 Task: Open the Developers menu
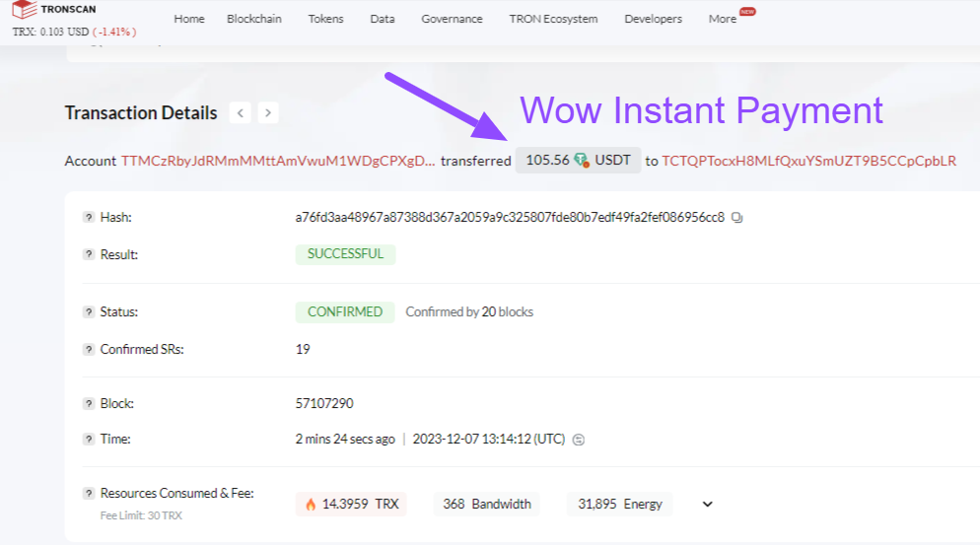tap(653, 19)
